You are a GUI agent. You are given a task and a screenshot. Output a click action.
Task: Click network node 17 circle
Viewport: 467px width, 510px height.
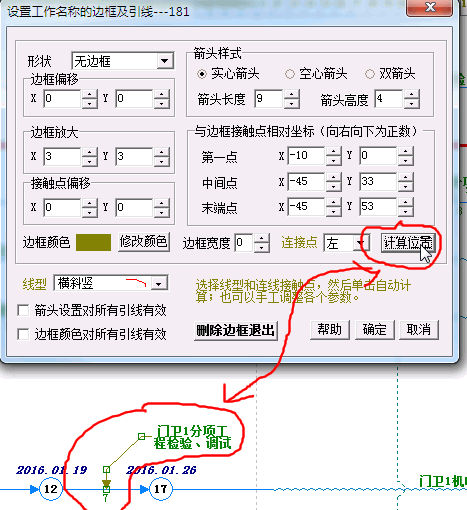[161, 489]
